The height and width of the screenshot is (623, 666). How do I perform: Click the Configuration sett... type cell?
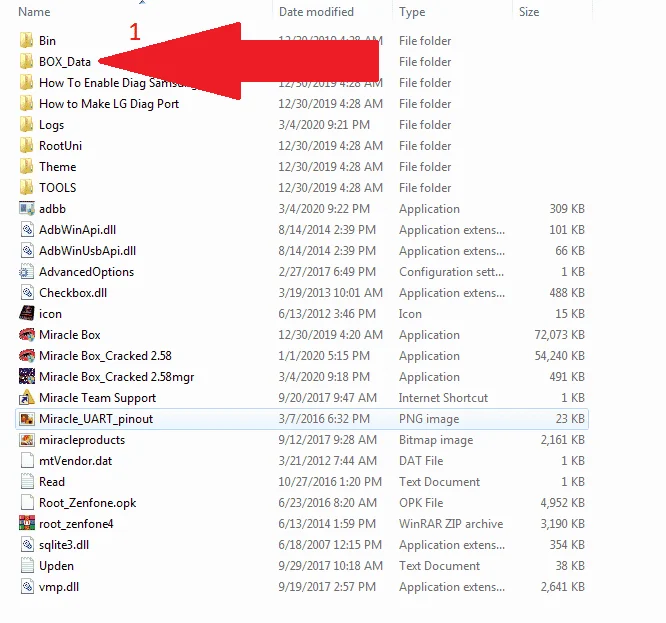452,272
